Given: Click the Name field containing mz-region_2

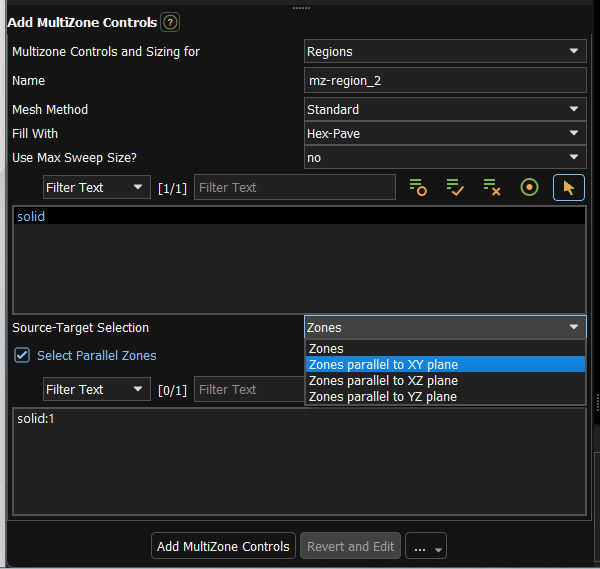Looking at the screenshot, I should coord(444,81).
